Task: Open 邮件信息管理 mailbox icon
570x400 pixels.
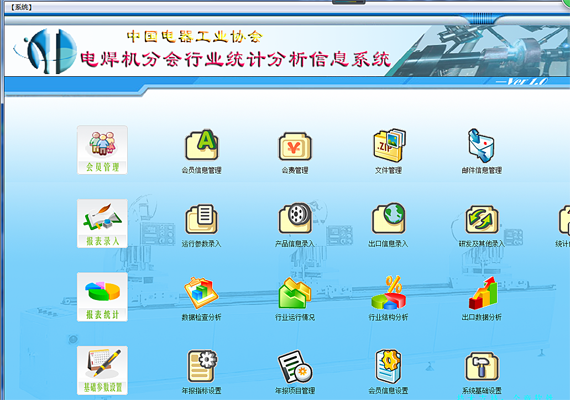Action: click(x=481, y=145)
